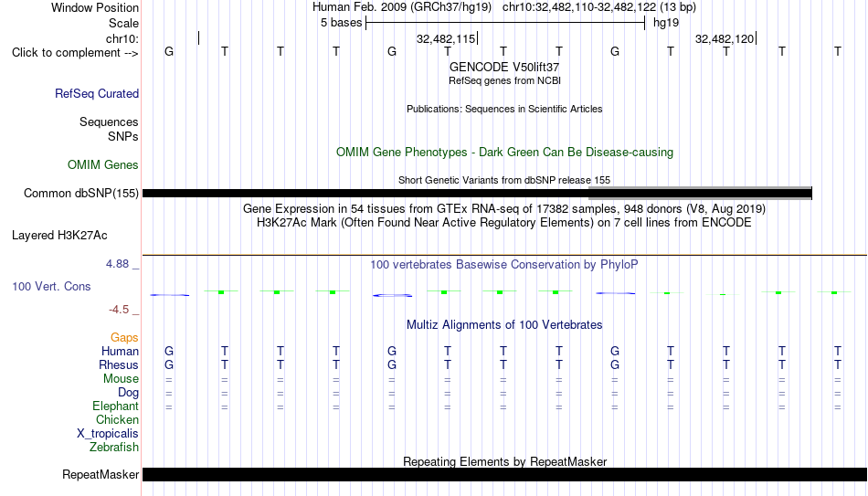Click the hg19 label by the scale
This screenshot has width=868, height=496.
pyautogui.click(x=666, y=23)
